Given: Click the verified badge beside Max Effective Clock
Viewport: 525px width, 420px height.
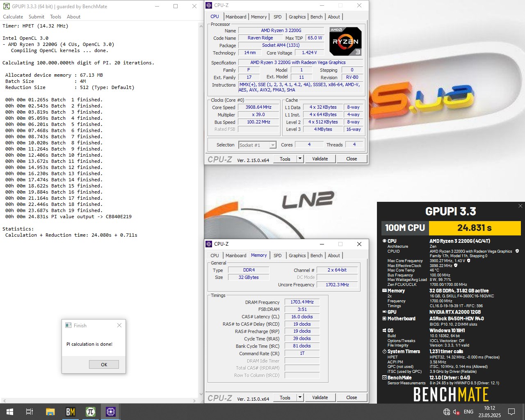Looking at the screenshot, I should pyautogui.click(x=456, y=265).
